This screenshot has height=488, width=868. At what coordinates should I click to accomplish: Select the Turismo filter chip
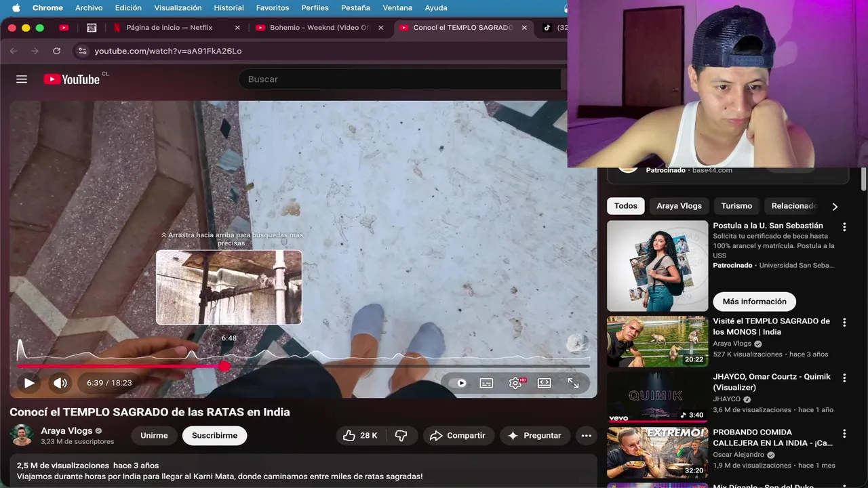pyautogui.click(x=736, y=206)
